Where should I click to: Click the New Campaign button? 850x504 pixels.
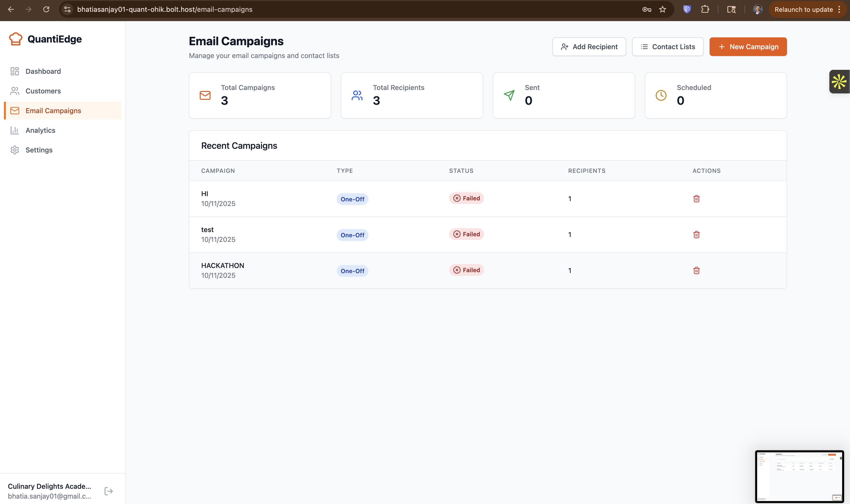(748, 47)
